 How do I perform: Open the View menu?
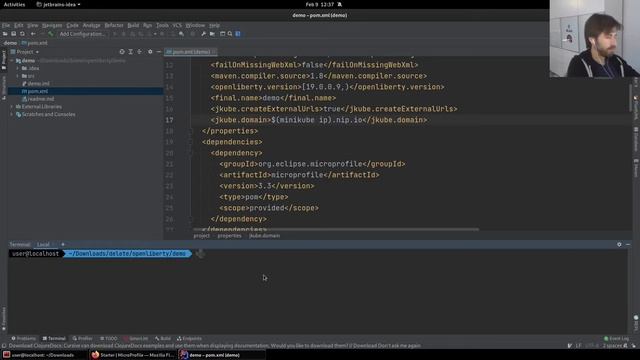(x=33, y=25)
